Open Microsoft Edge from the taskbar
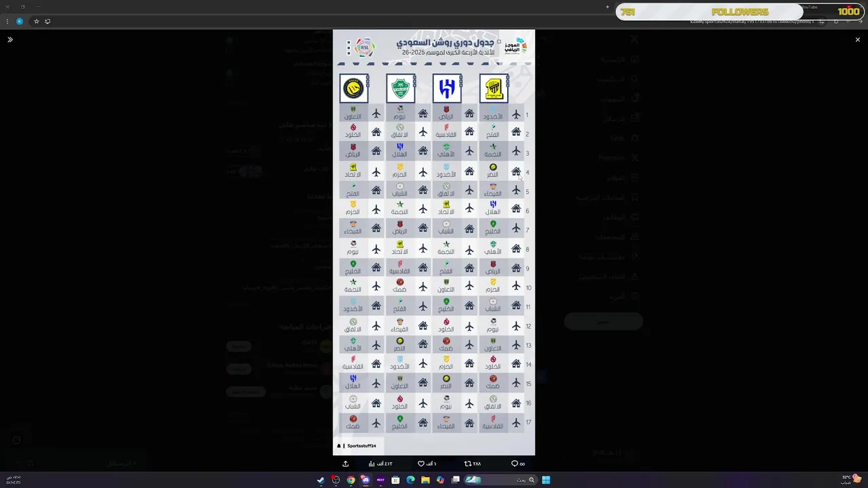This screenshot has height=488, width=868. coord(410,480)
